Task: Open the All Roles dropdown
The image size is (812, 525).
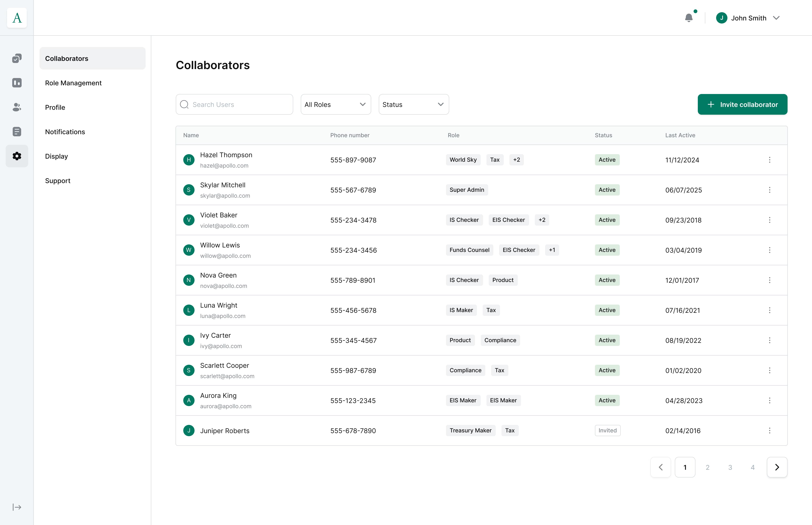Action: click(335, 104)
